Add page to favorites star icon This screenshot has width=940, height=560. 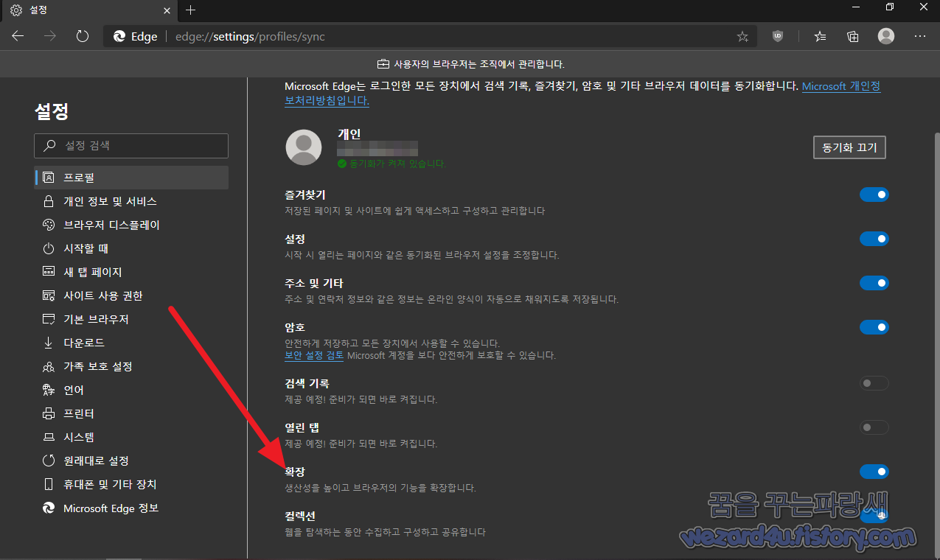click(742, 36)
